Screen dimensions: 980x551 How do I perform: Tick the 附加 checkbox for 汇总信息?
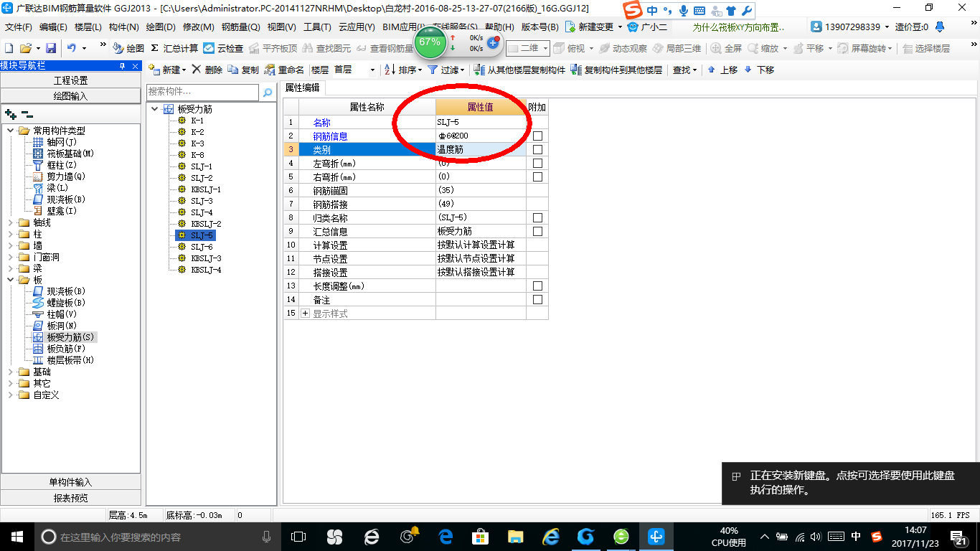[x=537, y=231]
